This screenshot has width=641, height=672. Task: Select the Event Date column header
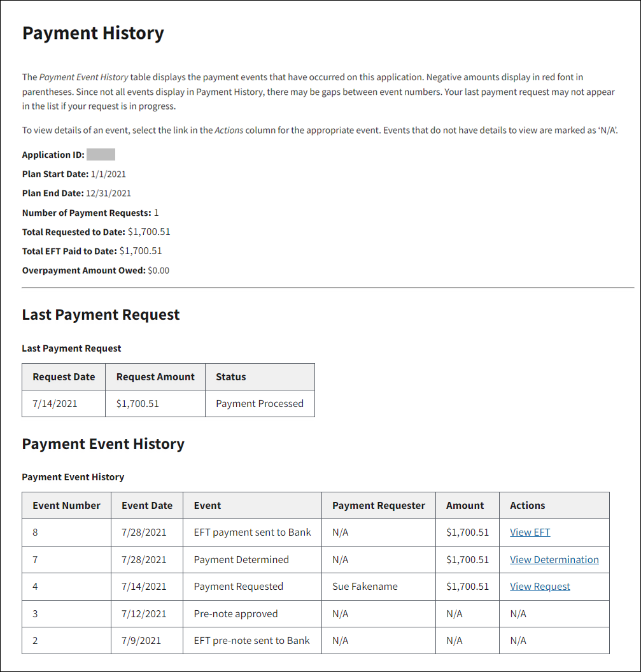(x=147, y=506)
